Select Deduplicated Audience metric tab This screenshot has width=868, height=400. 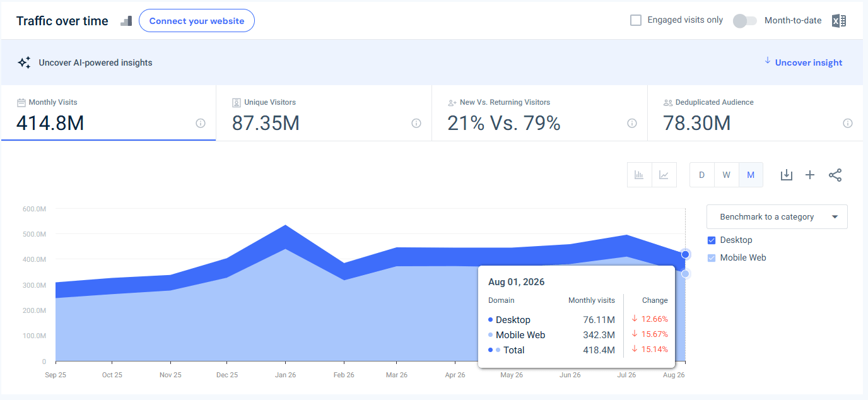tap(756, 113)
